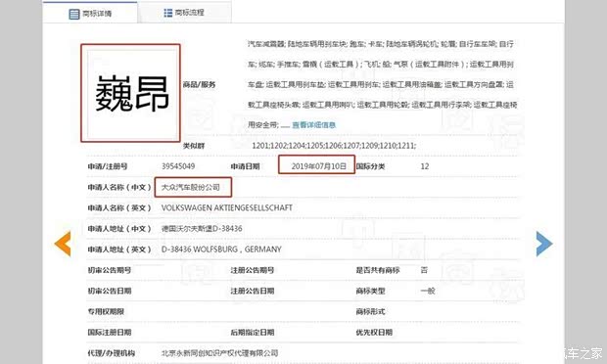This screenshot has width=607, height=364.
Task: Click the 注册公告日期 label
Action: 253,291
